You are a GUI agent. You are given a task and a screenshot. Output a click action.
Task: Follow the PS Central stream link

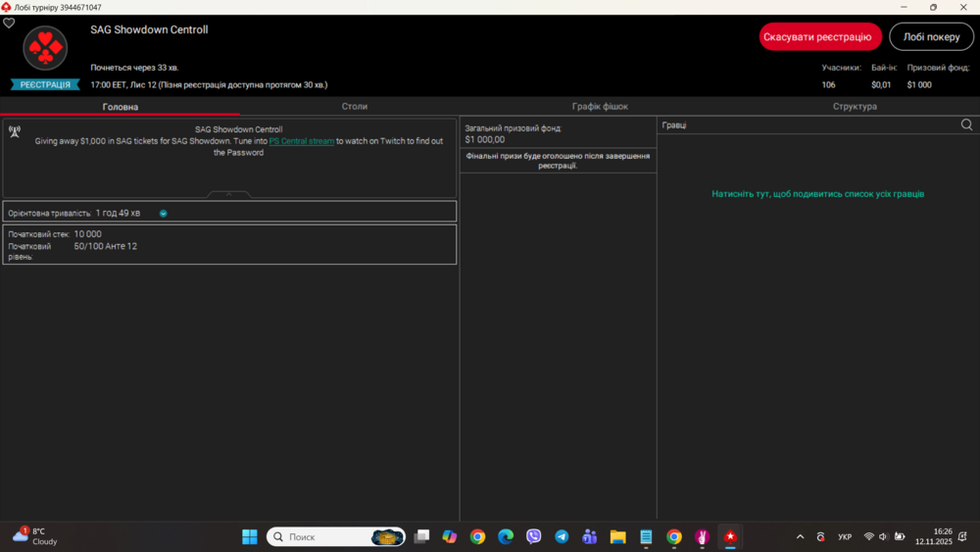301,141
